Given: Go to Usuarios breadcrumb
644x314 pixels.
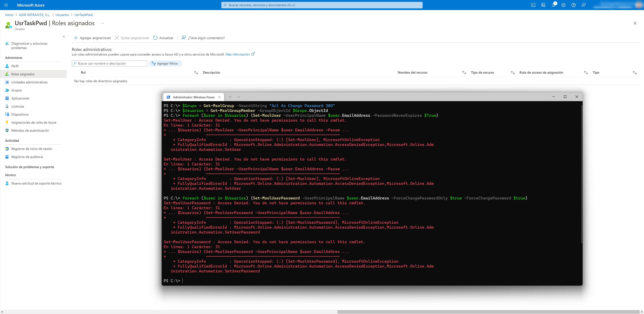Looking at the screenshot, I should click(x=62, y=15).
